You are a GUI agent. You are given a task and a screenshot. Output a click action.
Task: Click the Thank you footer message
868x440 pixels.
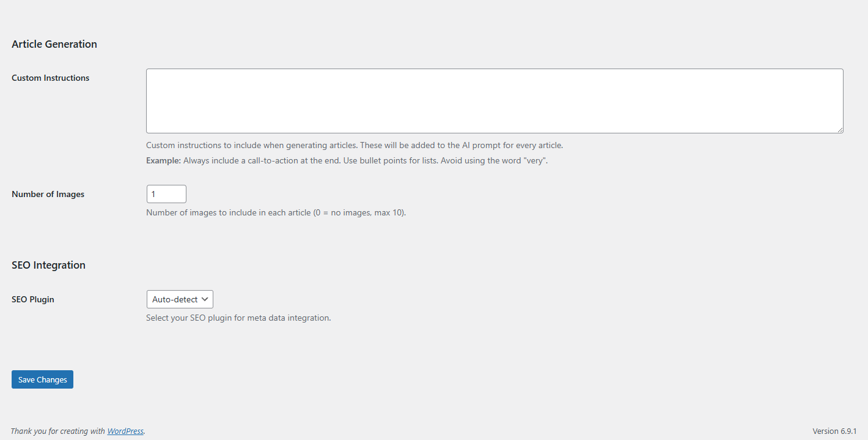point(58,431)
